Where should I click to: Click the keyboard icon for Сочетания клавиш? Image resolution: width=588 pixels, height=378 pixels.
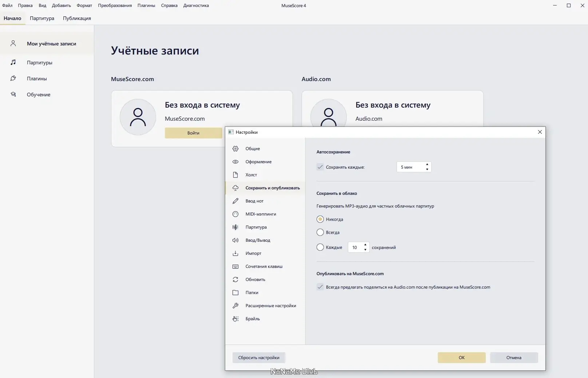tap(235, 266)
